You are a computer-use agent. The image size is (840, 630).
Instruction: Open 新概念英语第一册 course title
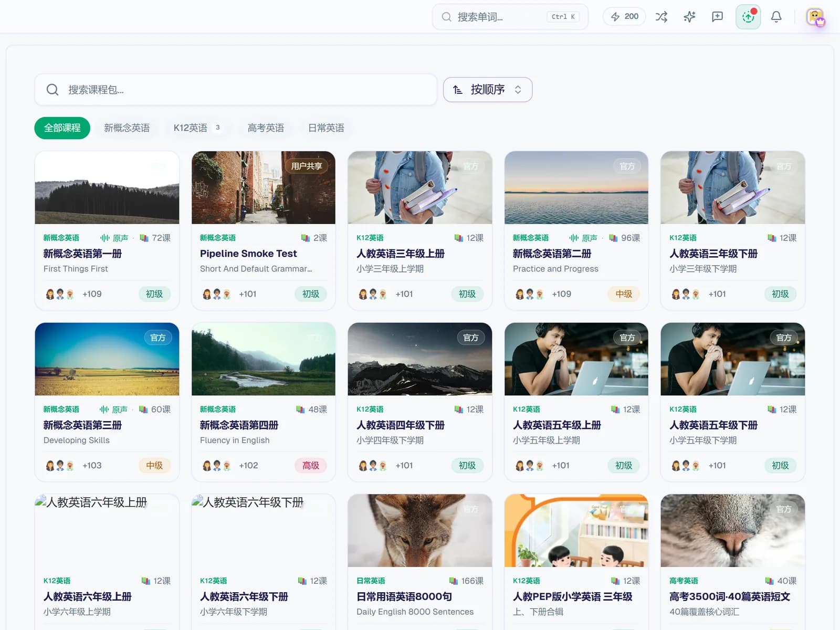pos(82,254)
